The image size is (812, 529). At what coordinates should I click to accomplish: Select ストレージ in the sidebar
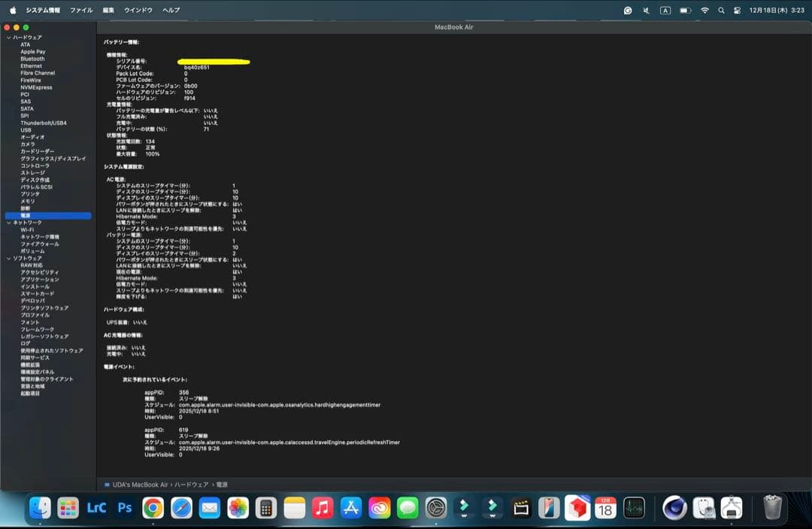click(x=32, y=172)
